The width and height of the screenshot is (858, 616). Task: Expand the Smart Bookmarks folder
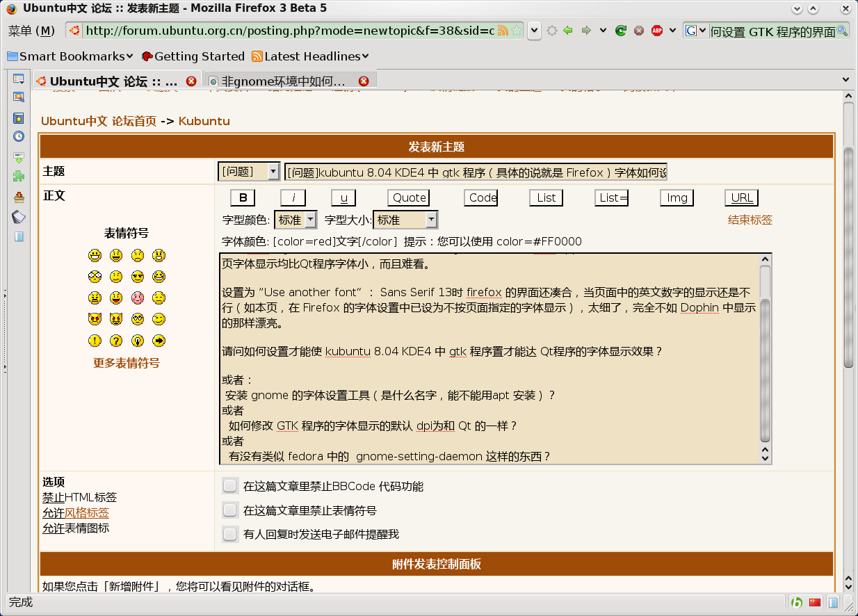click(x=70, y=56)
